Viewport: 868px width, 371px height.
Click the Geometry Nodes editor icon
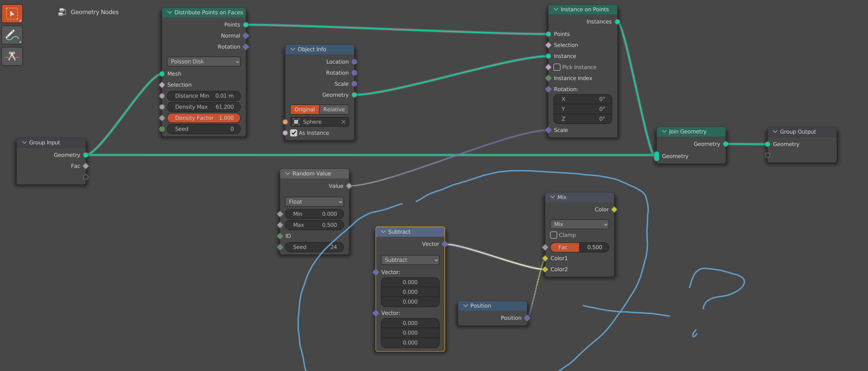click(62, 11)
